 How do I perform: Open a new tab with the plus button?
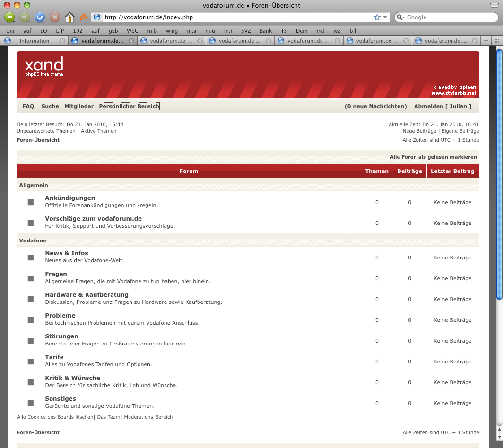click(486, 41)
